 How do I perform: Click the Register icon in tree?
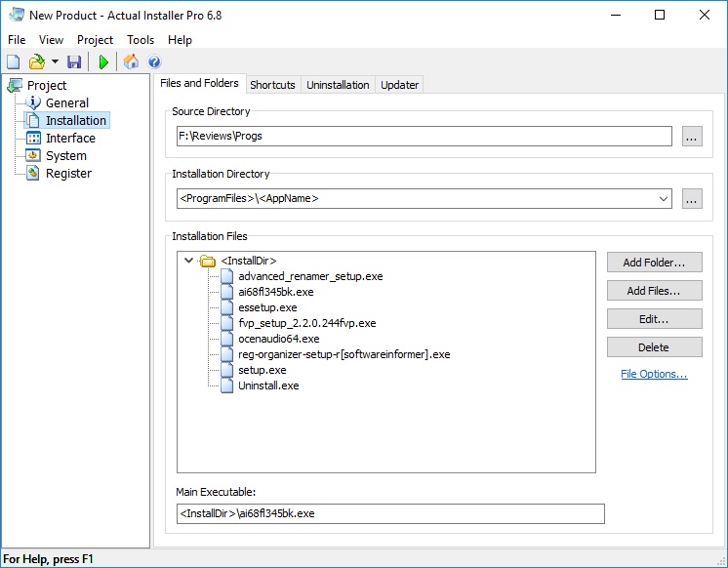[x=33, y=174]
